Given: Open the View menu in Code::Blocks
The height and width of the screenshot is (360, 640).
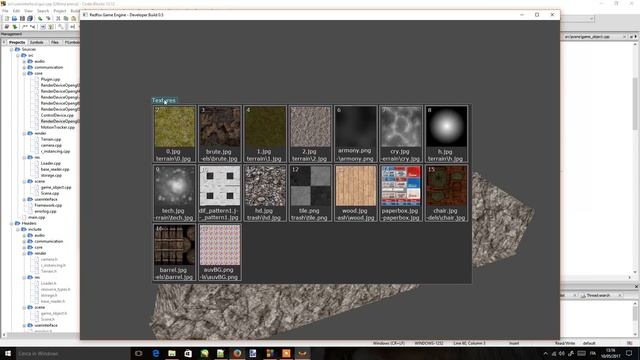Looking at the screenshot, I should (29, 11).
